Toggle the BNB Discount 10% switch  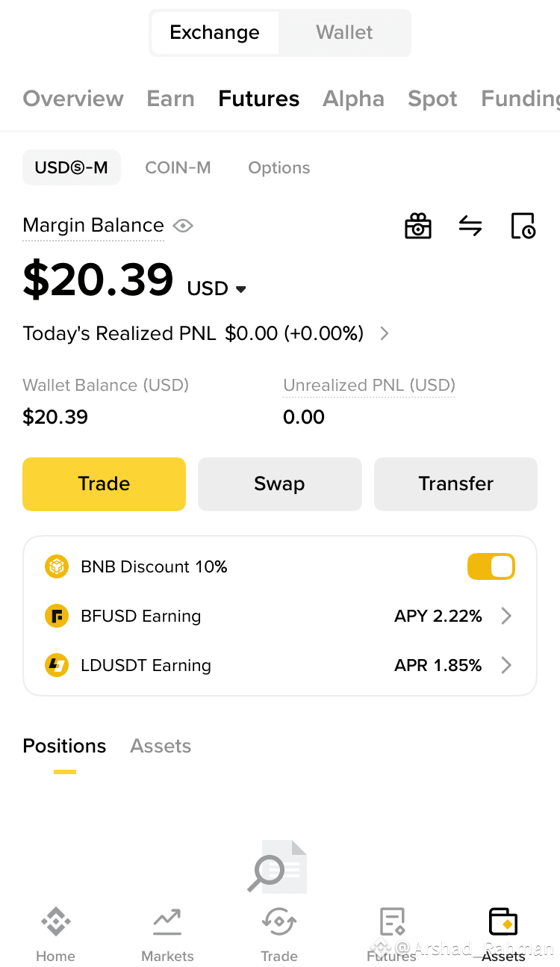491,566
